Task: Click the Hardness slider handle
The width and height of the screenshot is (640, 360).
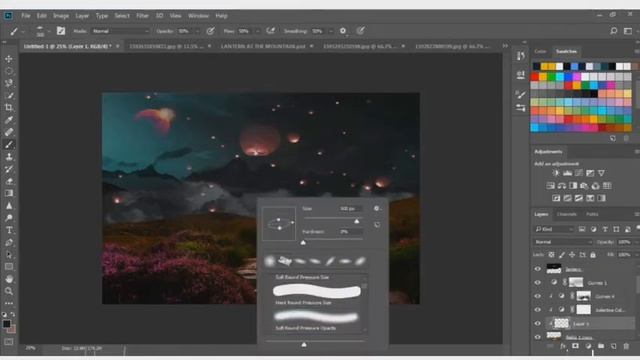Action: pos(303,242)
